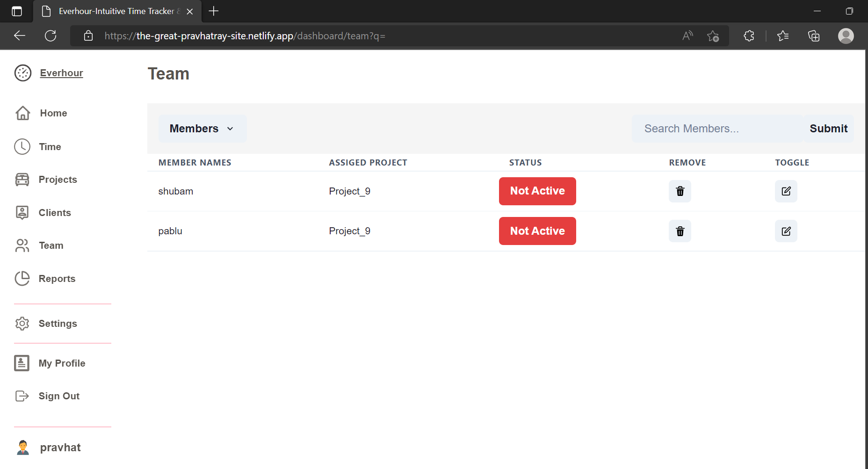Open the Read aloud icon
Screen dimensions: 868x469
click(x=687, y=36)
